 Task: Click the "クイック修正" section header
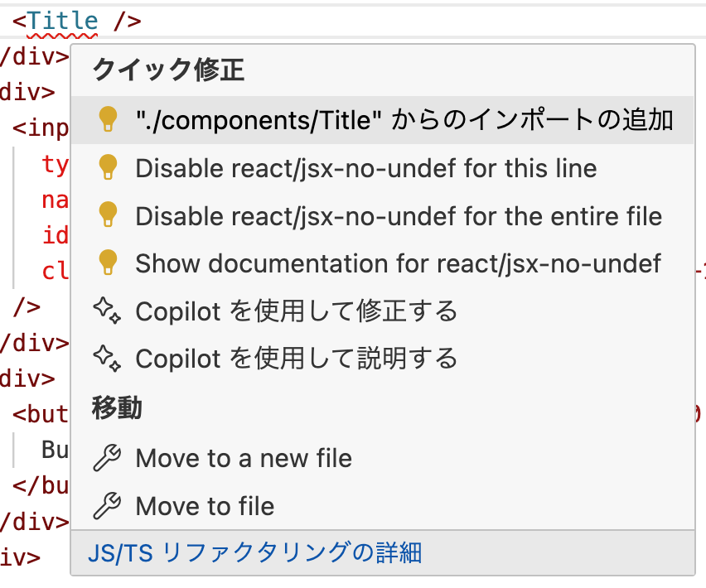point(168,71)
